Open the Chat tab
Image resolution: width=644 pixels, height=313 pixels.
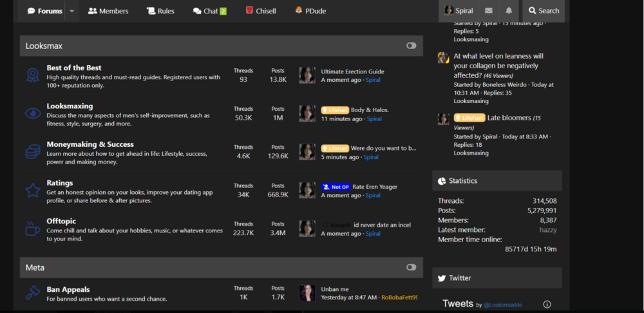click(x=209, y=11)
